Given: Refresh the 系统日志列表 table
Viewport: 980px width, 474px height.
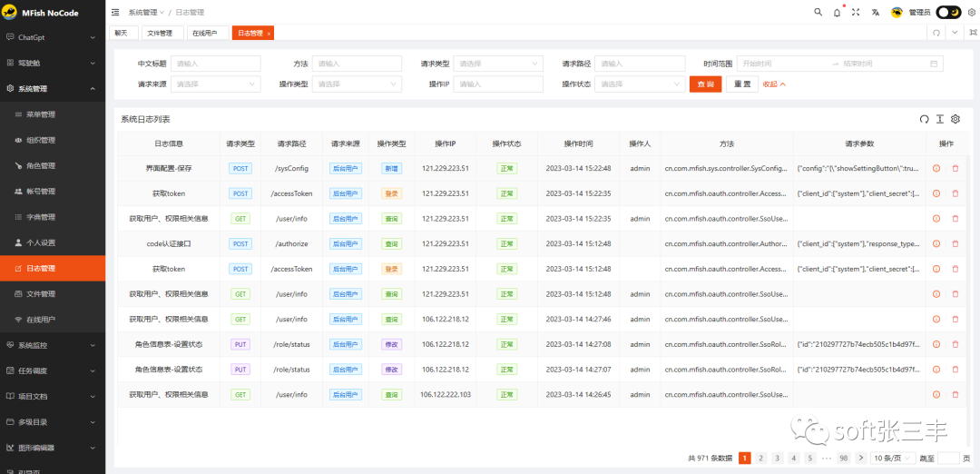Looking at the screenshot, I should pos(924,119).
